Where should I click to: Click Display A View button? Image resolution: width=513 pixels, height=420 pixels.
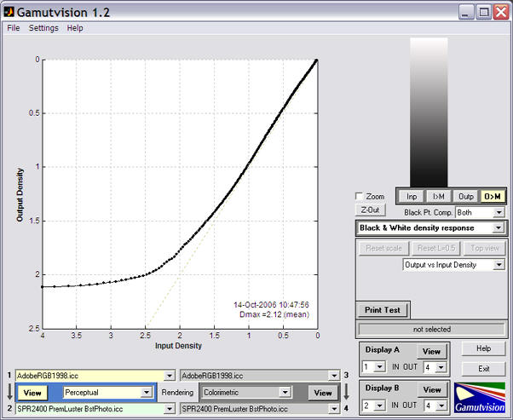click(431, 352)
